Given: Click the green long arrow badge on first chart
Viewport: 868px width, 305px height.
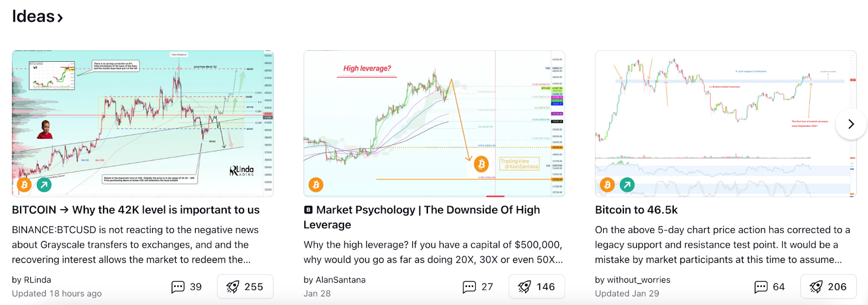Looking at the screenshot, I should (x=44, y=185).
